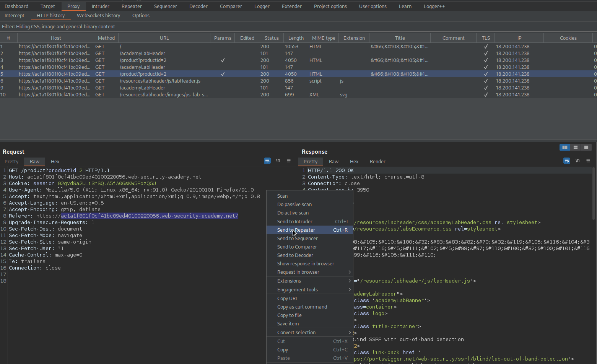The width and height of the screenshot is (597, 364).
Task: Select history row 6 labHeader.js request
Action: pyautogui.click(x=298, y=81)
